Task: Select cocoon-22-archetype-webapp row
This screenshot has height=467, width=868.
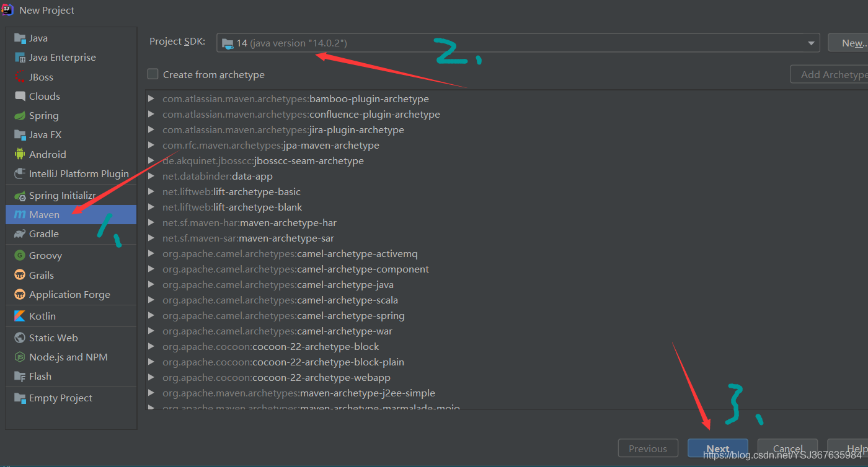Action: [x=507, y=377]
